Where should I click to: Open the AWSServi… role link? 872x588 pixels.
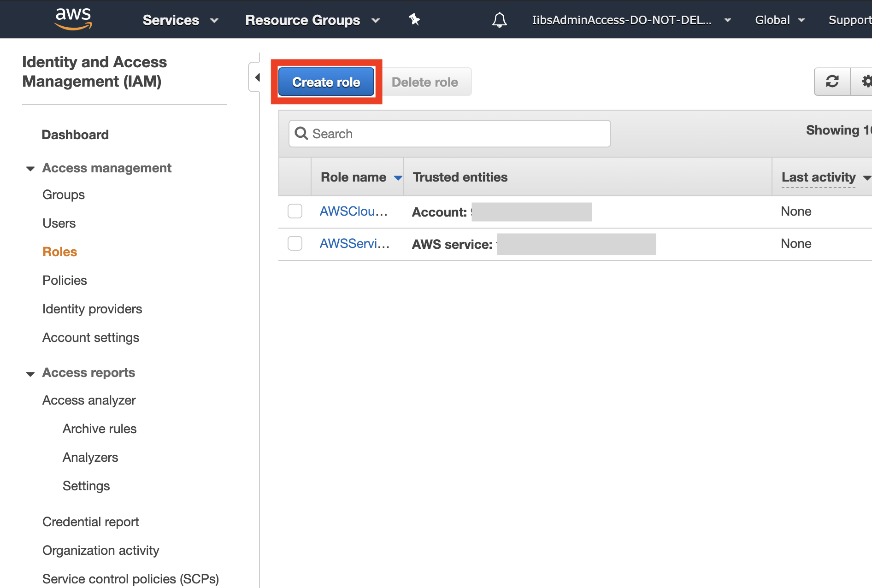coord(354,243)
